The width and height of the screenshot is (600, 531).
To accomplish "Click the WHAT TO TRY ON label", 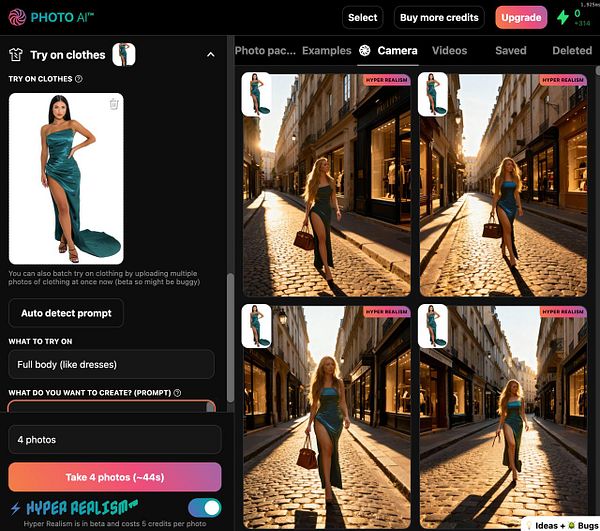I will [x=40, y=341].
